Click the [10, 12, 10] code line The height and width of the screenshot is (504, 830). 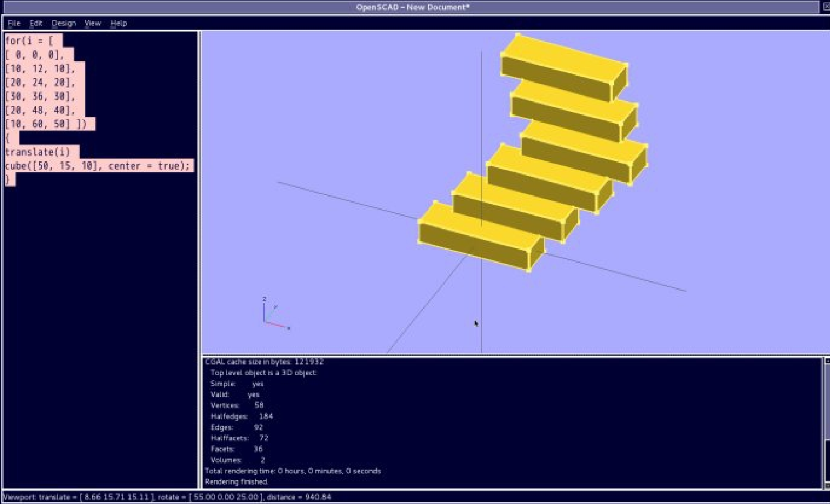tap(40, 68)
